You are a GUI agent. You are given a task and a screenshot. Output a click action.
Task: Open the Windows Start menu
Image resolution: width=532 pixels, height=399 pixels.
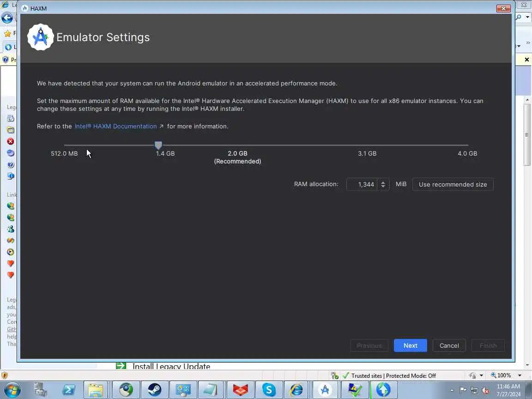[12, 390]
